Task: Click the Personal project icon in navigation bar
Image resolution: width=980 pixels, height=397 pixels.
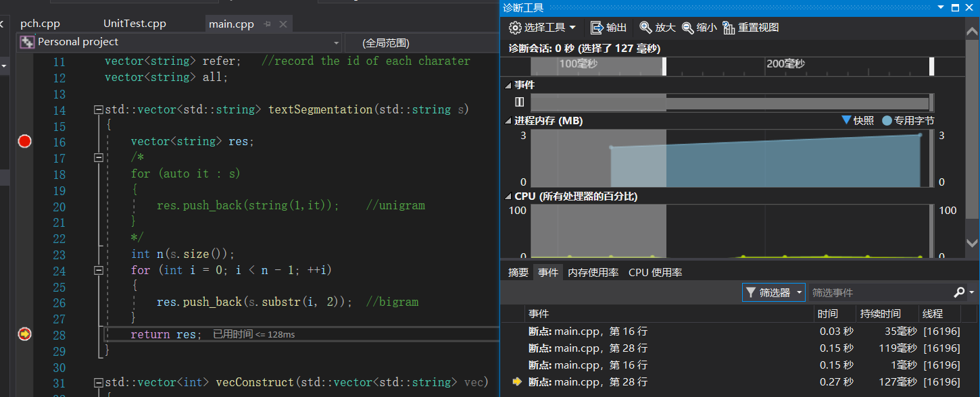Action: point(27,43)
